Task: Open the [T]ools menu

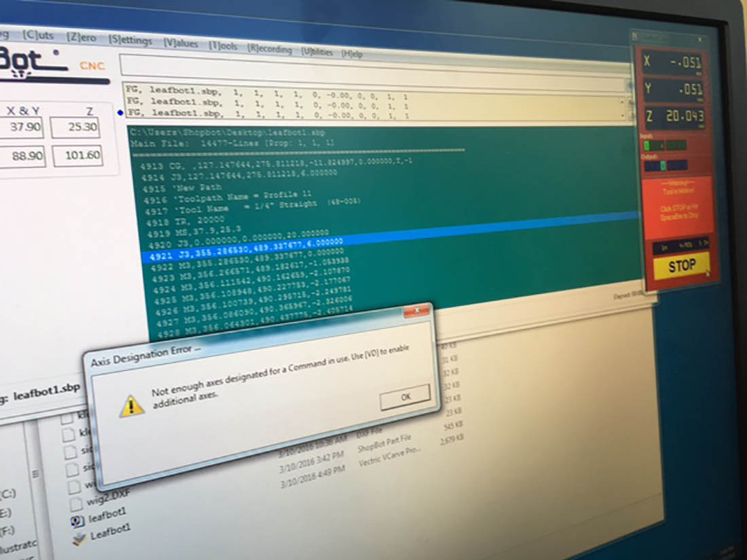Action: pos(223,45)
